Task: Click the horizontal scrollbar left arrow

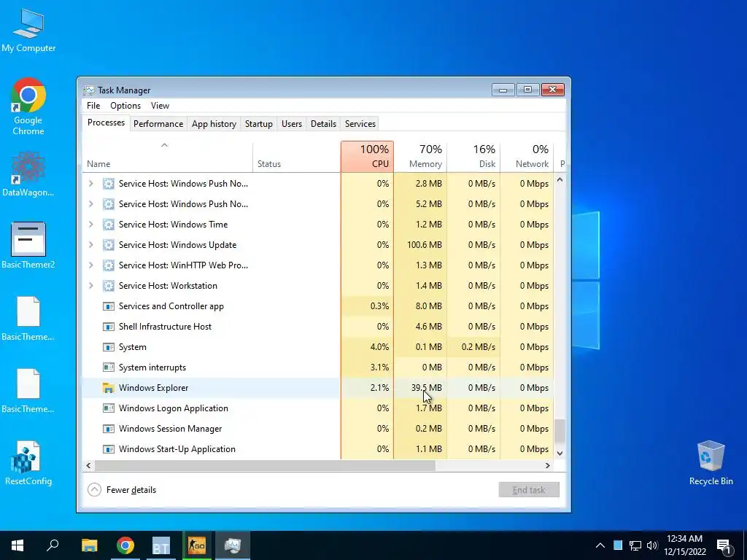Action: (88, 466)
